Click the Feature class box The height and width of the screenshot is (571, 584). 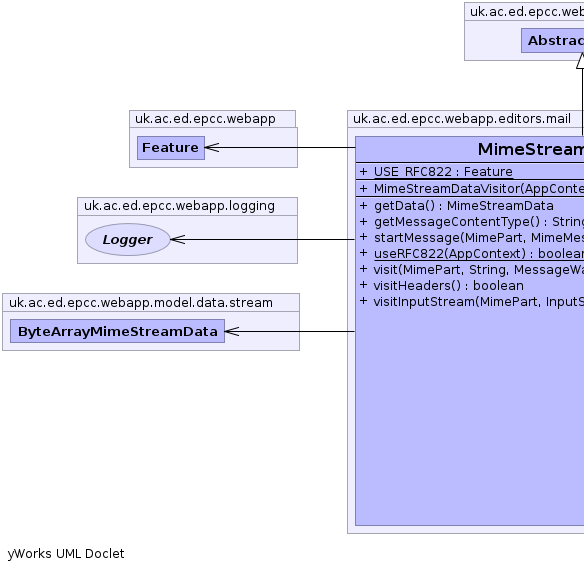pyautogui.click(x=171, y=148)
